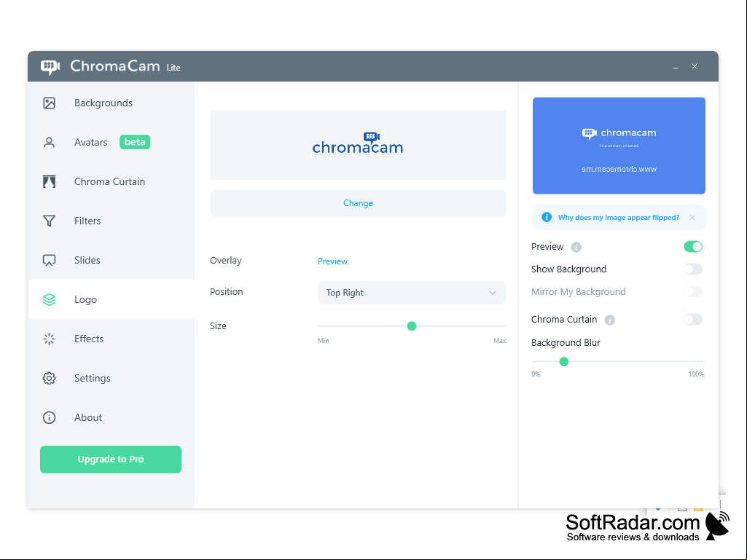
Task: Click the 'Size' setting label
Action: click(x=218, y=326)
